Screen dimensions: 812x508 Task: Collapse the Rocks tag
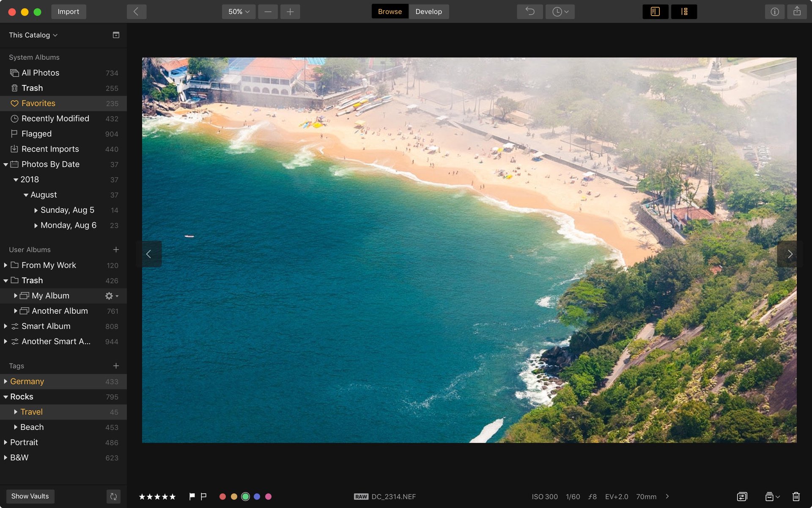(5, 397)
